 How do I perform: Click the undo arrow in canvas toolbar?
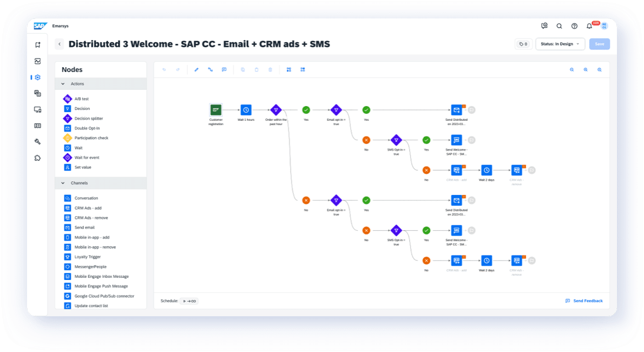click(165, 70)
